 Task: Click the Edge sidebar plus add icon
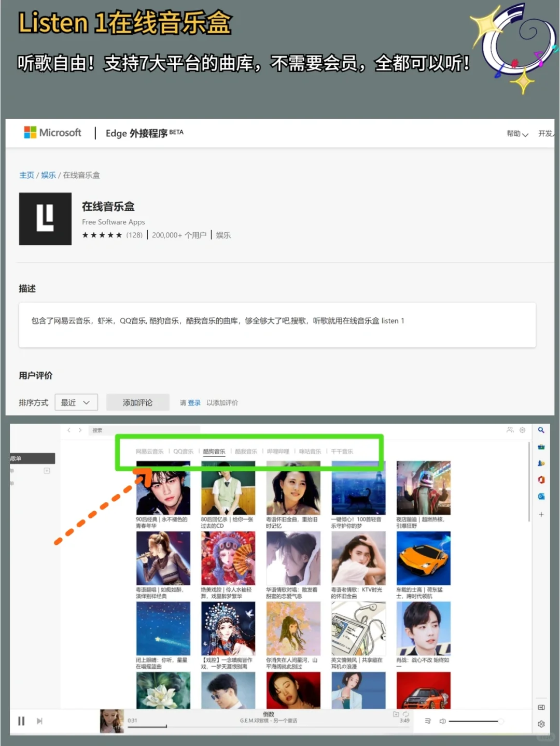[x=541, y=514]
